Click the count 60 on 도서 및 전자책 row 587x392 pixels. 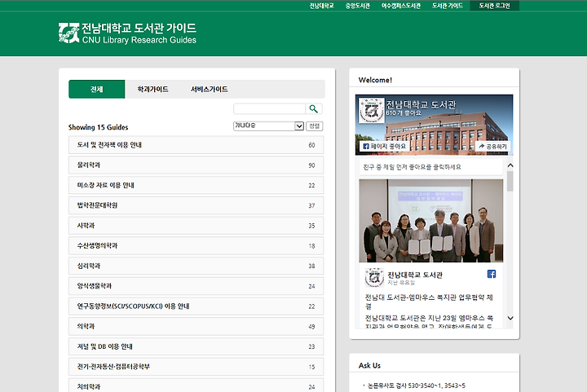click(311, 145)
